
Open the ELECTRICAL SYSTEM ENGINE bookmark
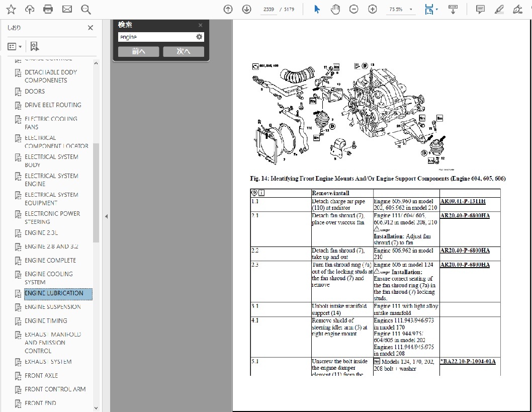(x=51, y=180)
